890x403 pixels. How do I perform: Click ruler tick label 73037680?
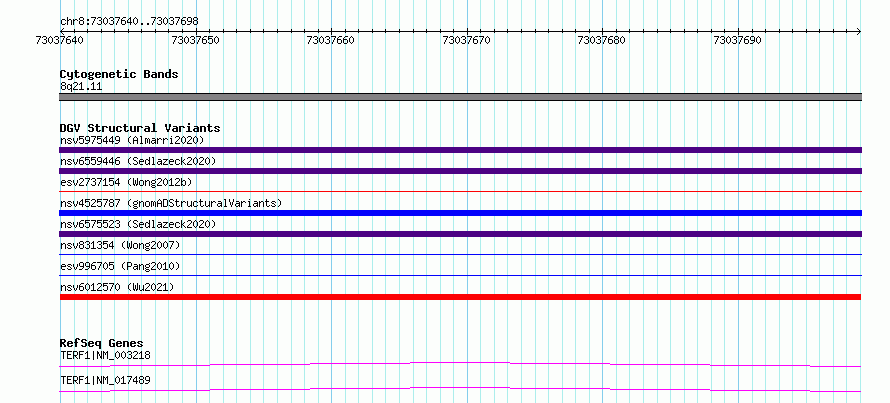602,40
